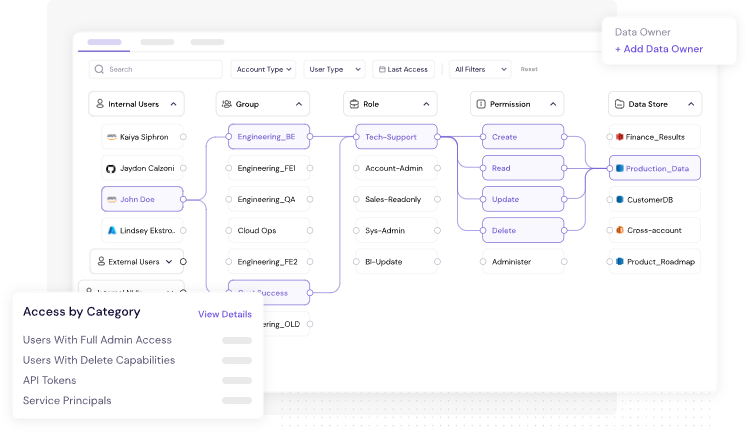748x432 pixels.
Task: Click the Role column header icon
Action: click(x=354, y=103)
